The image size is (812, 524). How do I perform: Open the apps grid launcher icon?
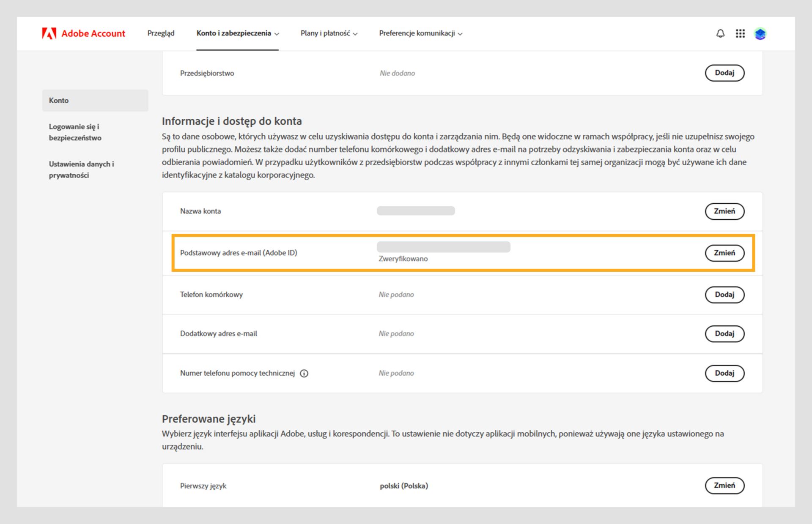740,33
